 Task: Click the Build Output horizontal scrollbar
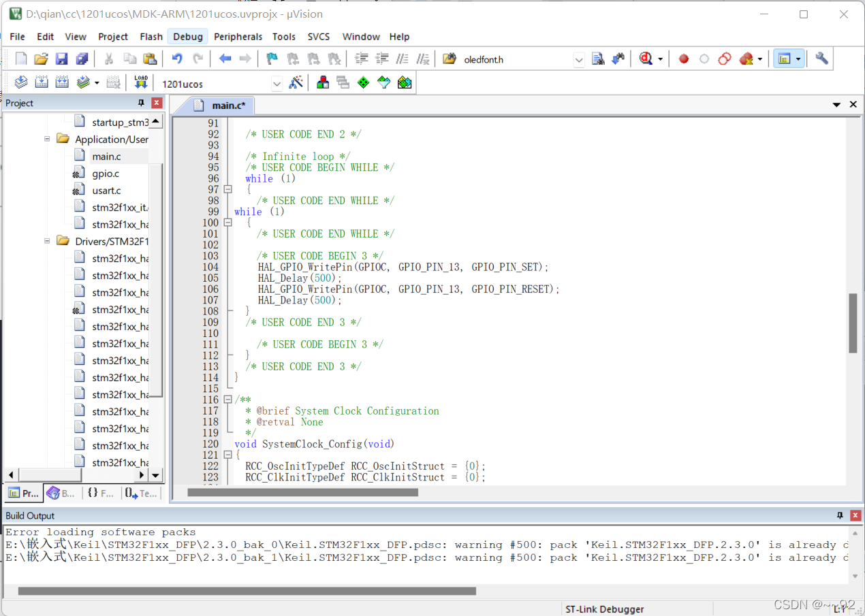pyautogui.click(x=247, y=591)
